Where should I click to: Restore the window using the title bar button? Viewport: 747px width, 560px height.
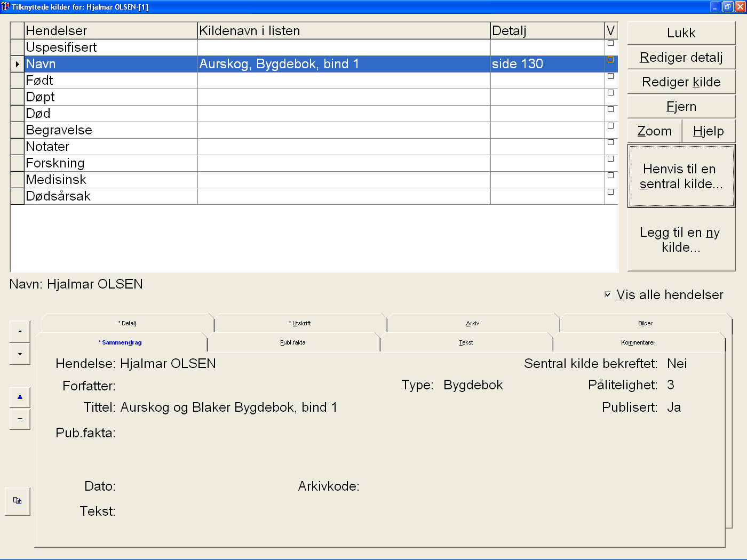pos(728,6)
